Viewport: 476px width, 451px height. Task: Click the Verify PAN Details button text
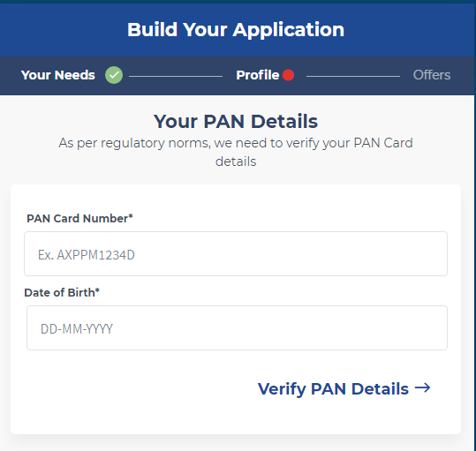point(333,389)
